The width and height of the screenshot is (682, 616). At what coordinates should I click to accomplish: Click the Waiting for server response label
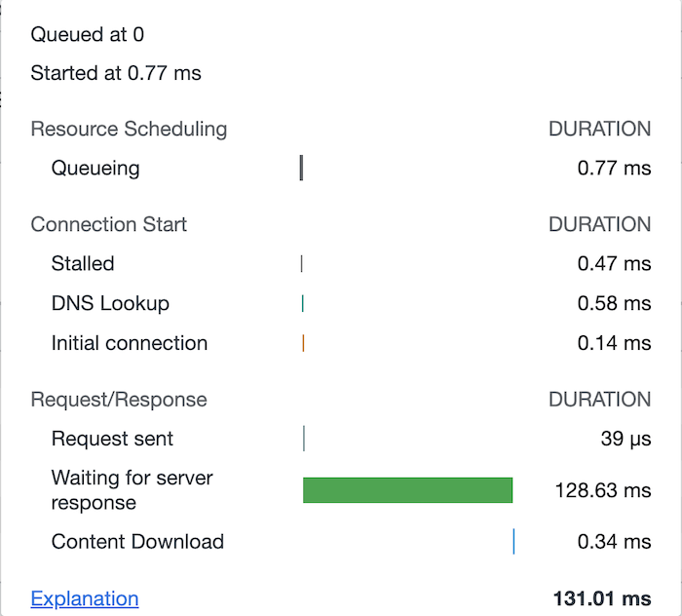pyautogui.click(x=132, y=490)
